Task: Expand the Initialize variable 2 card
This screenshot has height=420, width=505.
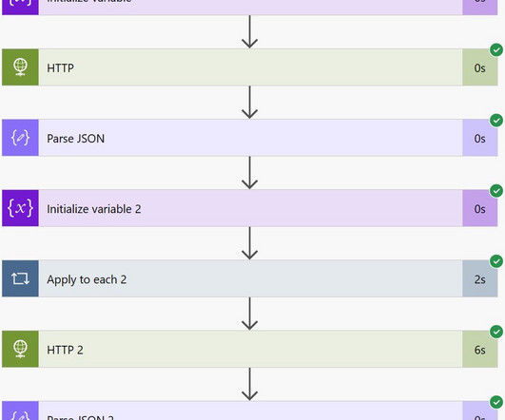Action: click(250, 208)
